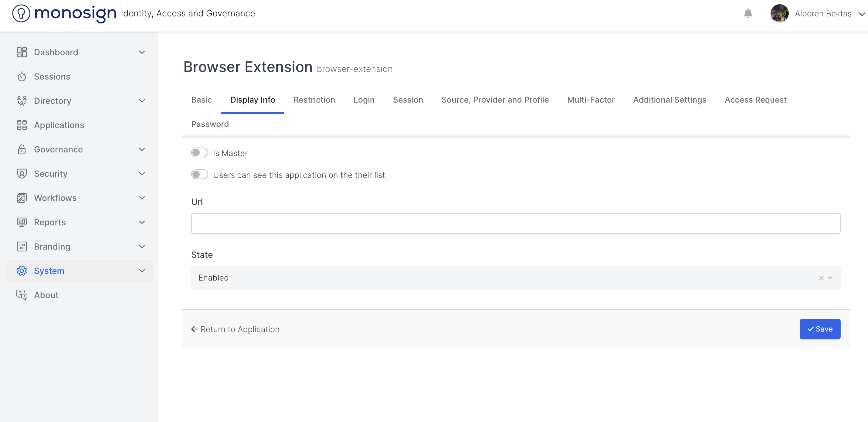Open the Multi-Factor tab

pos(591,100)
